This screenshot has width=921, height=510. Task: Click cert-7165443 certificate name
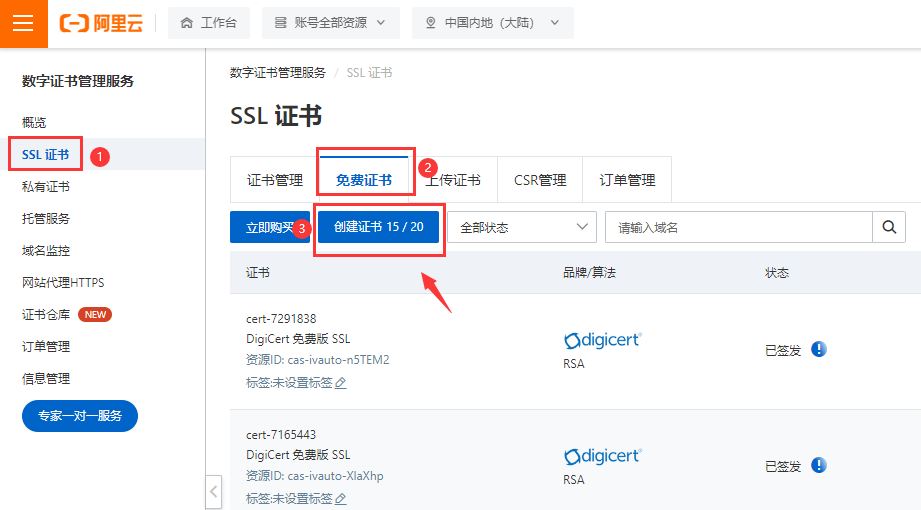tap(281, 435)
